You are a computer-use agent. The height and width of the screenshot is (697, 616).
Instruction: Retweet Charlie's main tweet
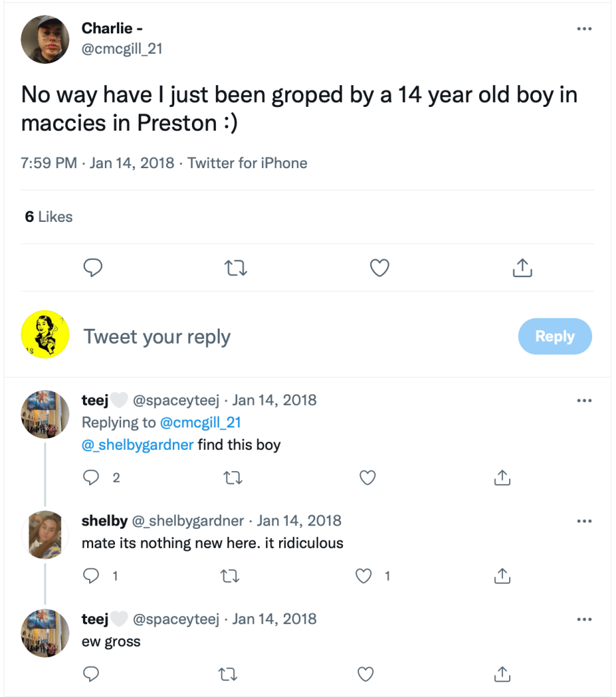coord(236,268)
